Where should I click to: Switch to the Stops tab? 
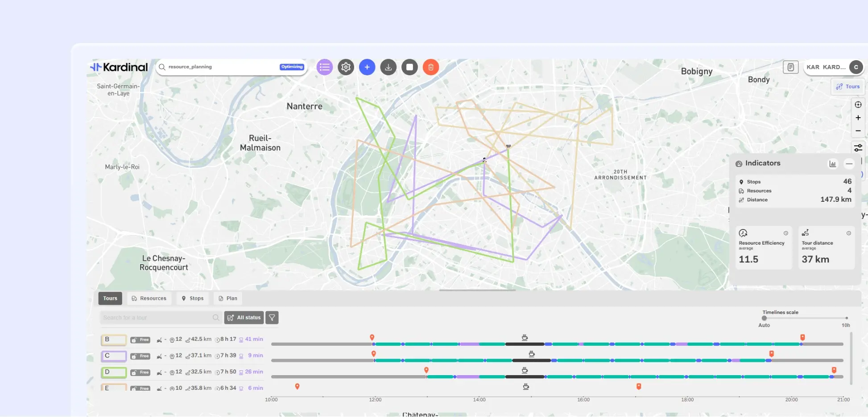point(193,298)
